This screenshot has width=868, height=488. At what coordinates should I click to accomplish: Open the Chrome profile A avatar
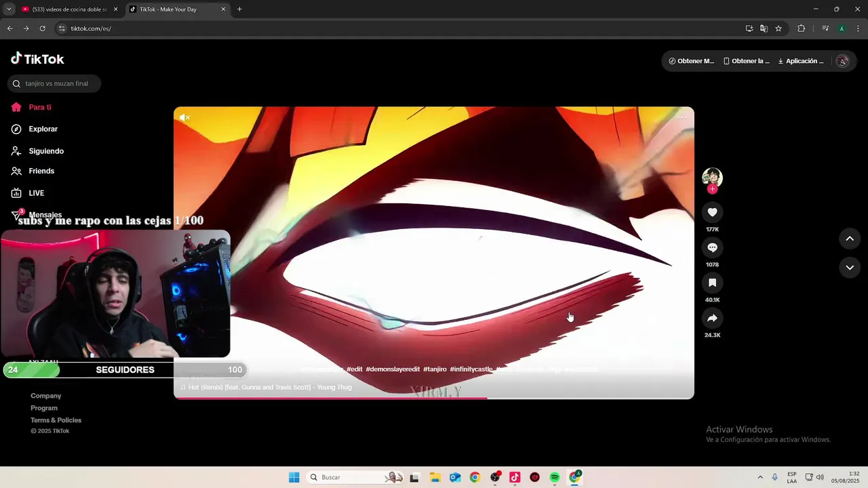click(x=842, y=28)
